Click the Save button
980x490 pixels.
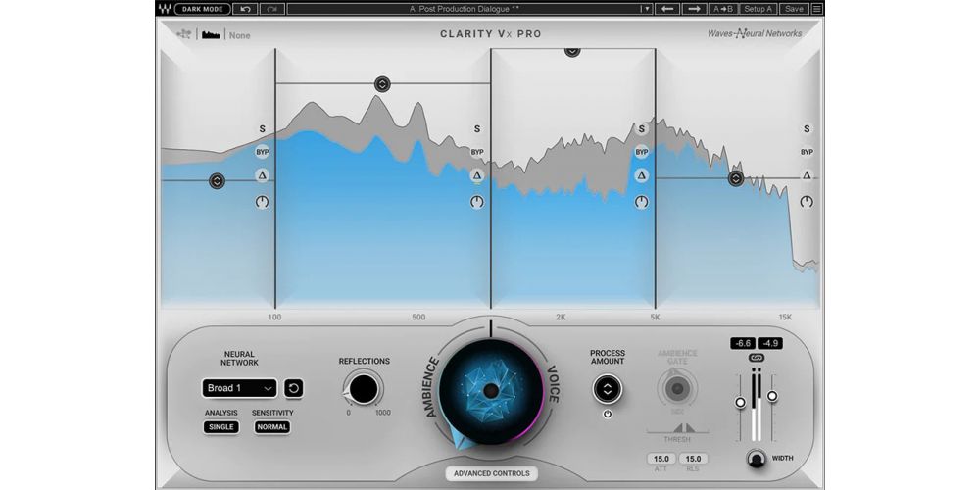tap(794, 9)
